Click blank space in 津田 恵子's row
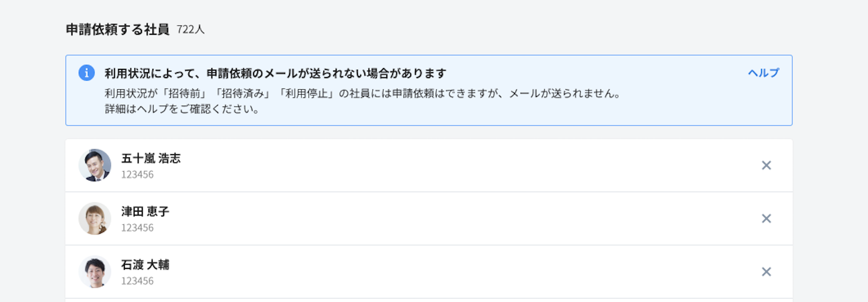 click(456, 219)
